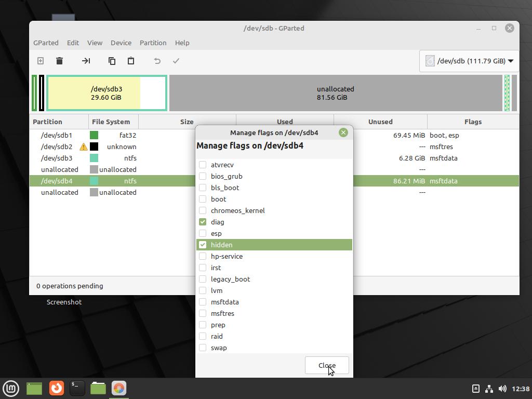The height and width of the screenshot is (399, 532).
Task: Open the terminal from the taskbar
Action: pyautogui.click(x=77, y=388)
